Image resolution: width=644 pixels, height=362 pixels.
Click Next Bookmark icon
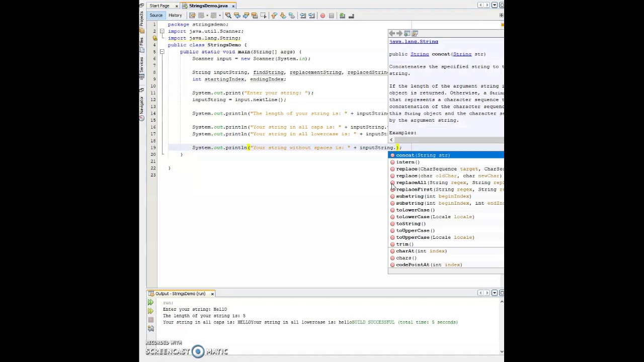tap(283, 16)
